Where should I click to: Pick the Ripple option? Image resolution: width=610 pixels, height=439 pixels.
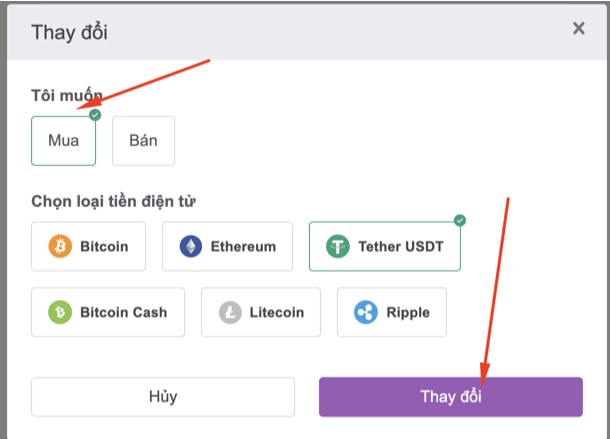392,312
